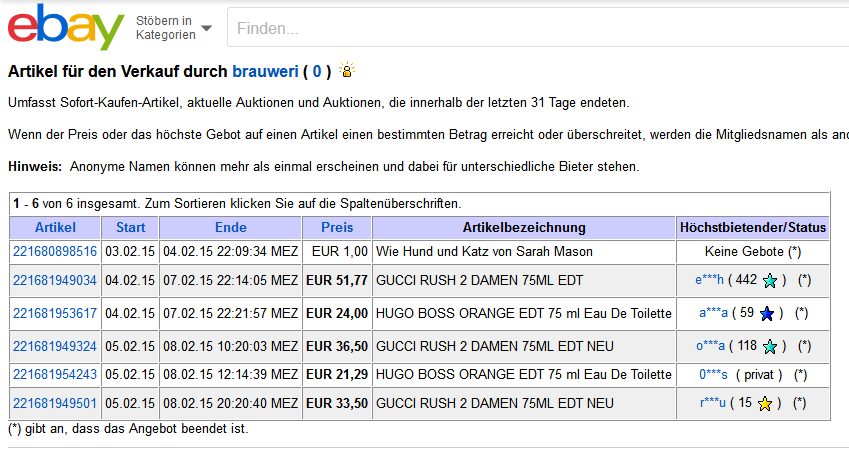Image resolution: width=849 pixels, height=468 pixels.
Task: Click the eBay logo
Action: (66, 27)
